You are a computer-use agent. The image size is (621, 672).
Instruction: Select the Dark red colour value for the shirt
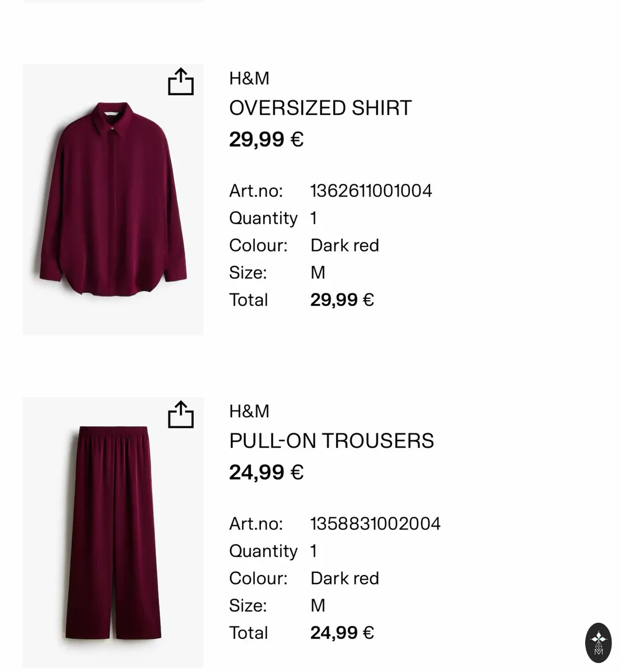345,245
